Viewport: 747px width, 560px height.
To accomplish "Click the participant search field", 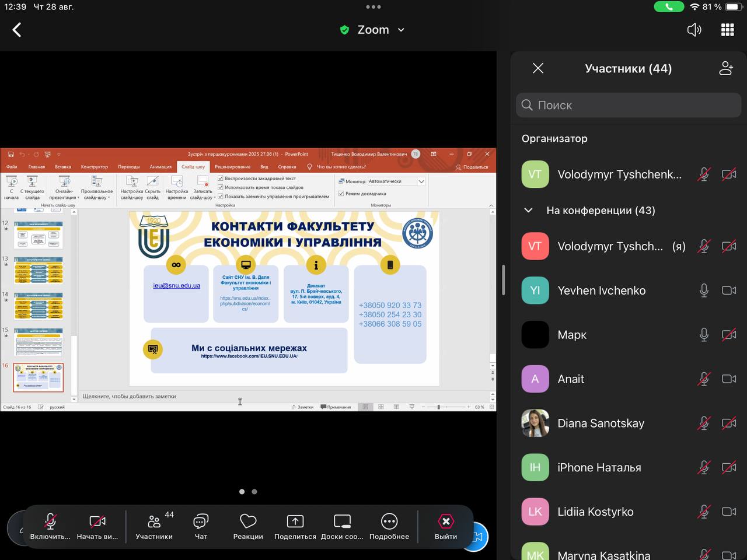I will (629, 105).
